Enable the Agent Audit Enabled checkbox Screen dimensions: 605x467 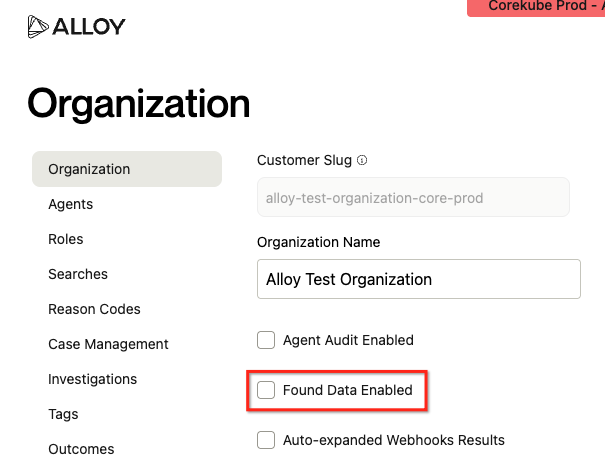tap(266, 340)
